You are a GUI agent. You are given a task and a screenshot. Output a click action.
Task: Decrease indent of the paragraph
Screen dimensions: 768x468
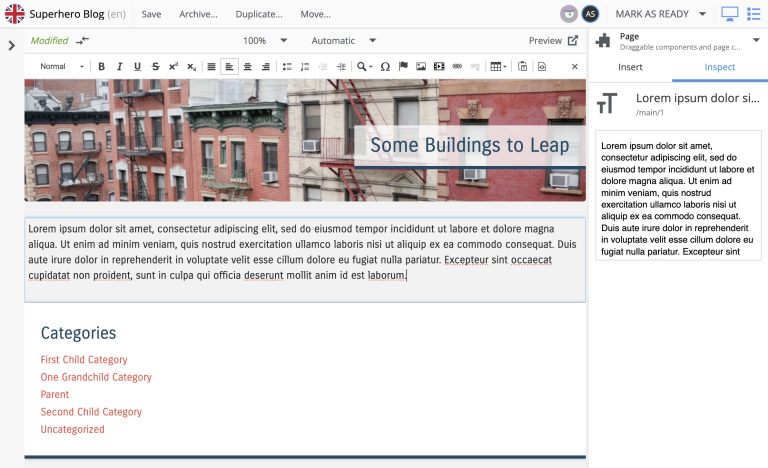click(323, 67)
